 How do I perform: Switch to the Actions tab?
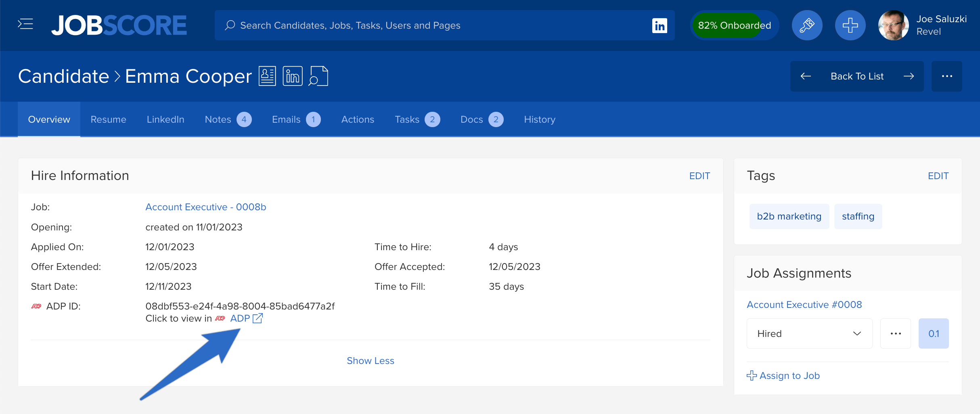(358, 119)
